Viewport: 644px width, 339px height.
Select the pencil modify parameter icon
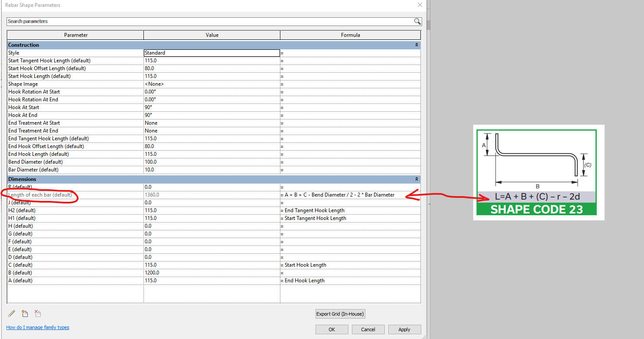pos(12,313)
